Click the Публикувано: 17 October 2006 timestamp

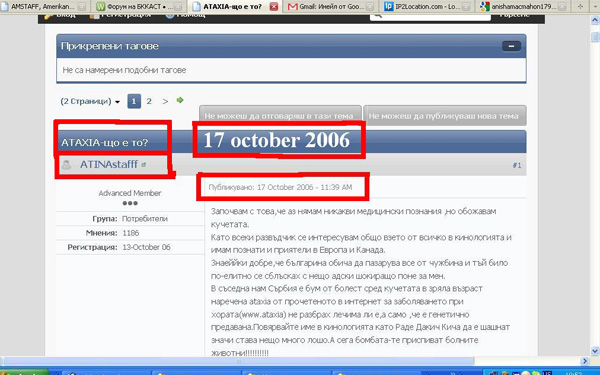(x=280, y=187)
